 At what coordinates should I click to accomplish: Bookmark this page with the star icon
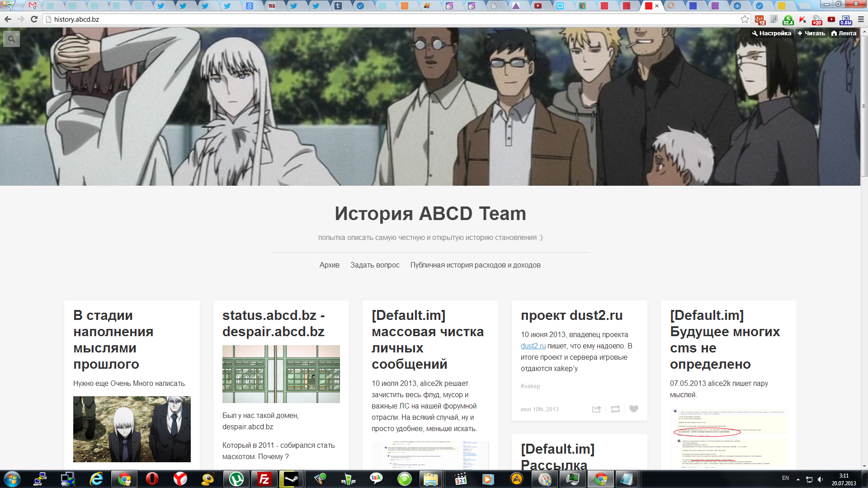click(x=745, y=19)
